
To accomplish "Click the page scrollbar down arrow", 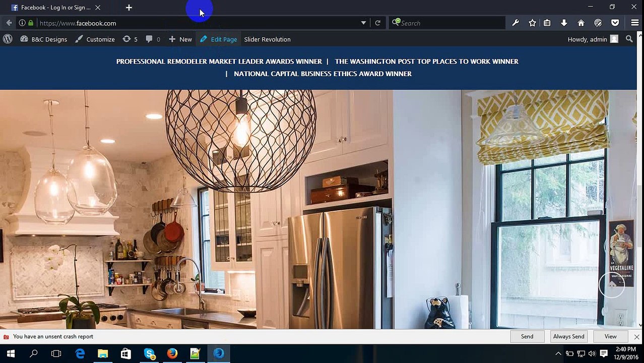I will (x=640, y=325).
